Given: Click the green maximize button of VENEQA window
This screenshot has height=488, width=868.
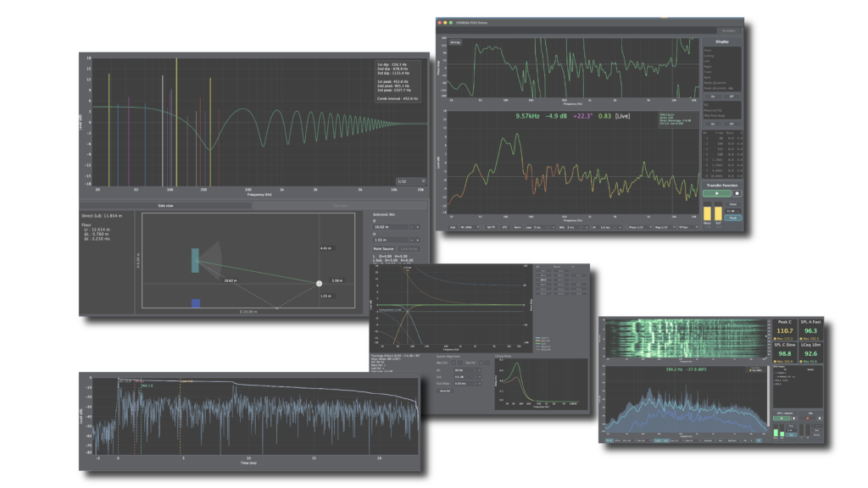Looking at the screenshot, I should click(451, 23).
